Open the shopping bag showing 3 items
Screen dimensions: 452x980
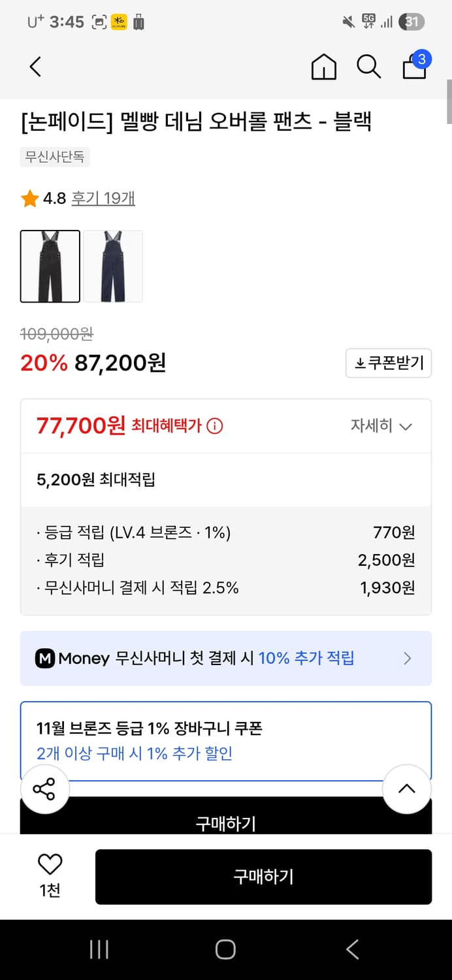(414, 67)
